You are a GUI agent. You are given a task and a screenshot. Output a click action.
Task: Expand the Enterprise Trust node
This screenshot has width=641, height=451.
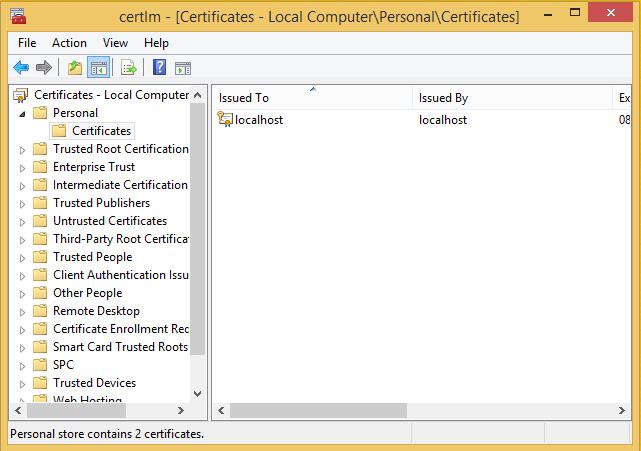point(24,167)
